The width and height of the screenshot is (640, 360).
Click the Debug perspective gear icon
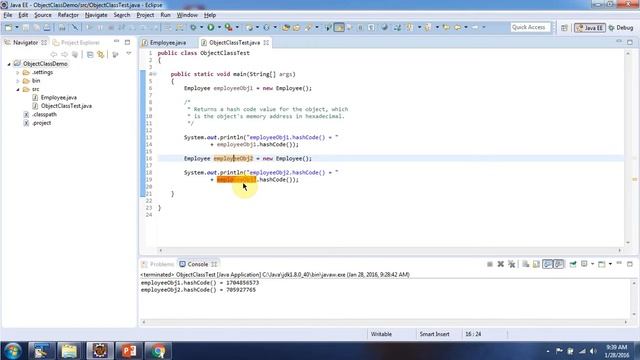pyautogui.click(x=611, y=28)
